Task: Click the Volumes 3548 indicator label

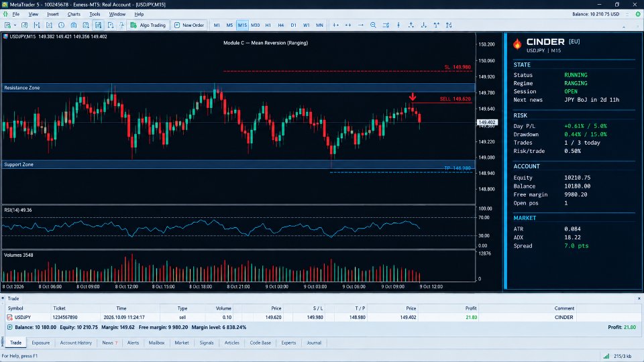Action: pyautogui.click(x=19, y=255)
